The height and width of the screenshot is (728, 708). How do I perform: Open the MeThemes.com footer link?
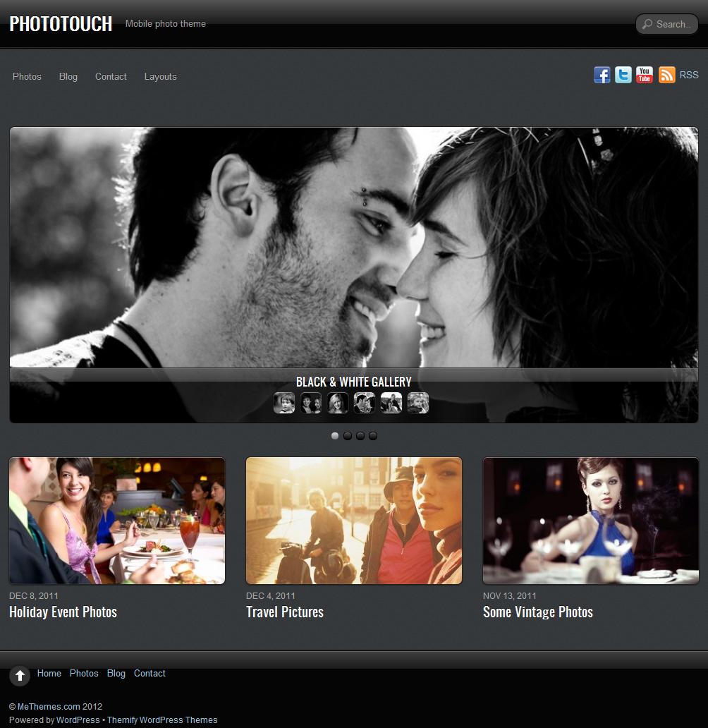click(49, 707)
